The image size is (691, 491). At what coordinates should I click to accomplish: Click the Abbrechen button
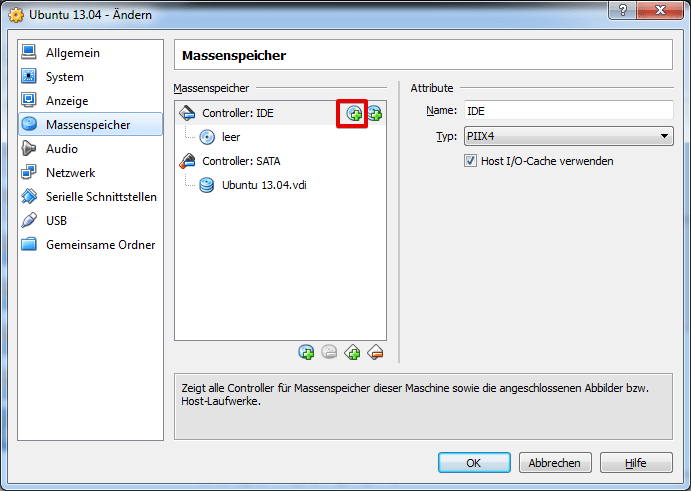pos(555,463)
